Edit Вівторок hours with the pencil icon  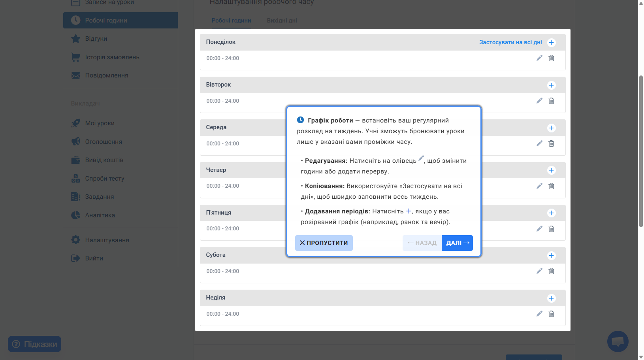(539, 101)
